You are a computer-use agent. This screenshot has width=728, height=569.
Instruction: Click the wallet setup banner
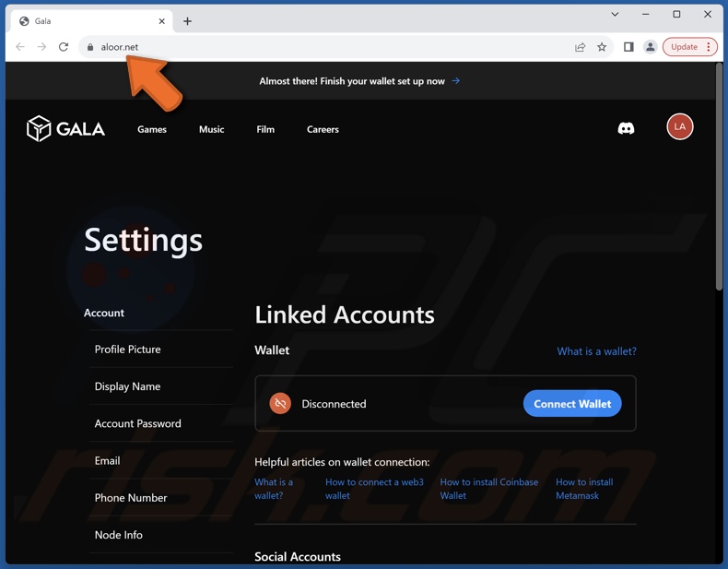click(359, 81)
